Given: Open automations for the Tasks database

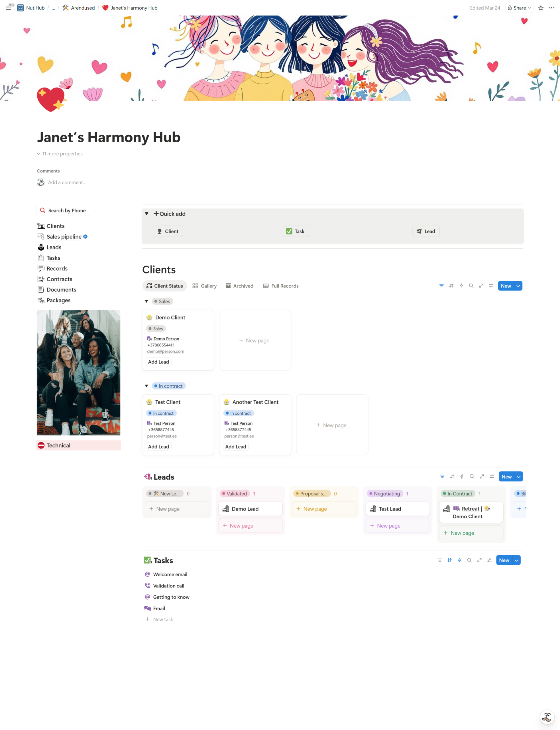Looking at the screenshot, I should pos(459,560).
